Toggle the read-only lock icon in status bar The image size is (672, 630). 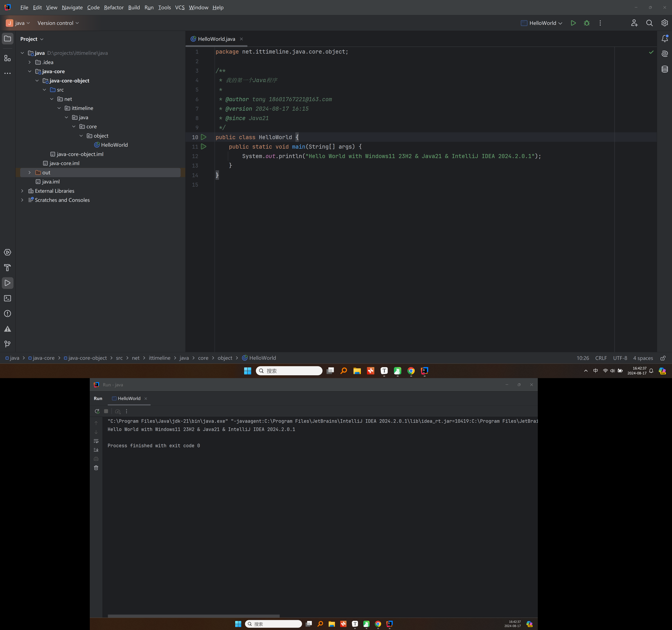pyautogui.click(x=663, y=358)
